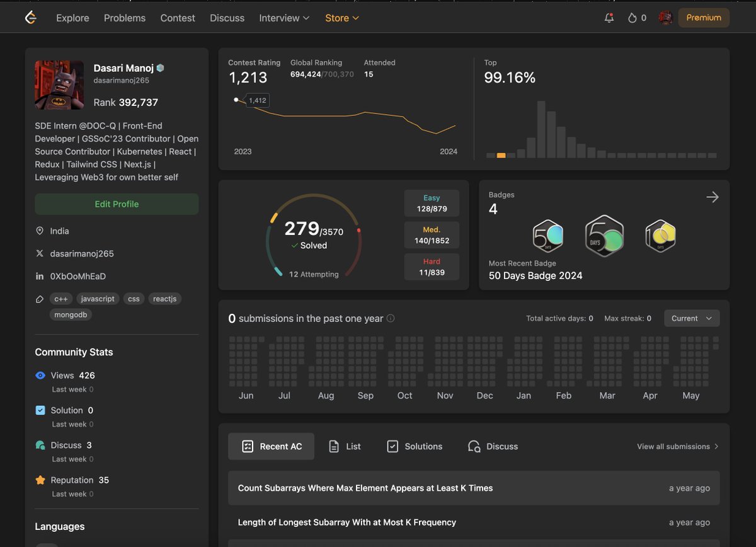756x547 pixels.
Task: Switch to the Discuss tab
Action: [493, 446]
